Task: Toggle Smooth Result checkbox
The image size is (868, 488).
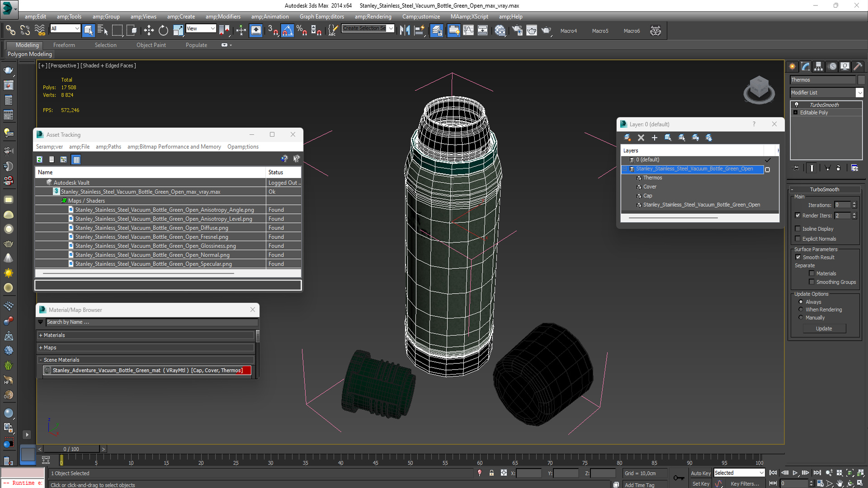Action: coord(798,257)
